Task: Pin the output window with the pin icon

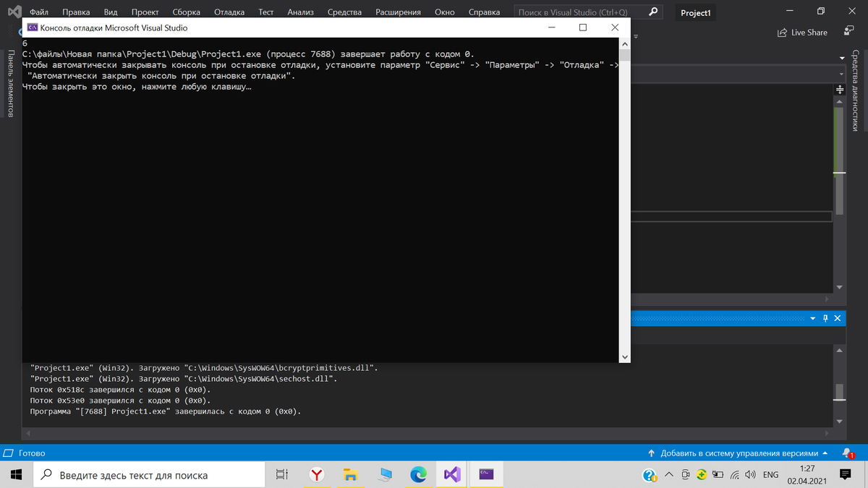Action: (x=825, y=318)
